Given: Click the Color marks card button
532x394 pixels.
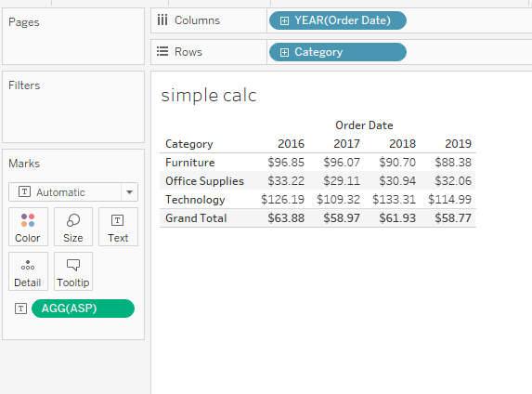Looking at the screenshot, I should (28, 227).
